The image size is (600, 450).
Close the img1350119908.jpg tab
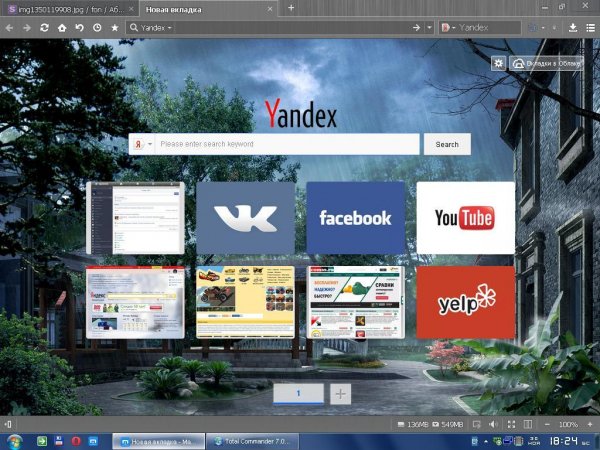click(x=131, y=9)
